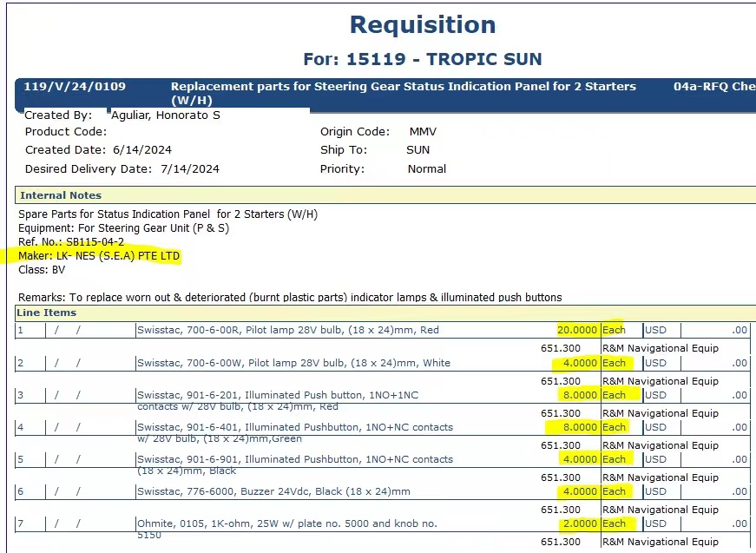Click the 2.0000 quantity for Ohmite item
The image size is (756, 553).
pyautogui.click(x=580, y=523)
